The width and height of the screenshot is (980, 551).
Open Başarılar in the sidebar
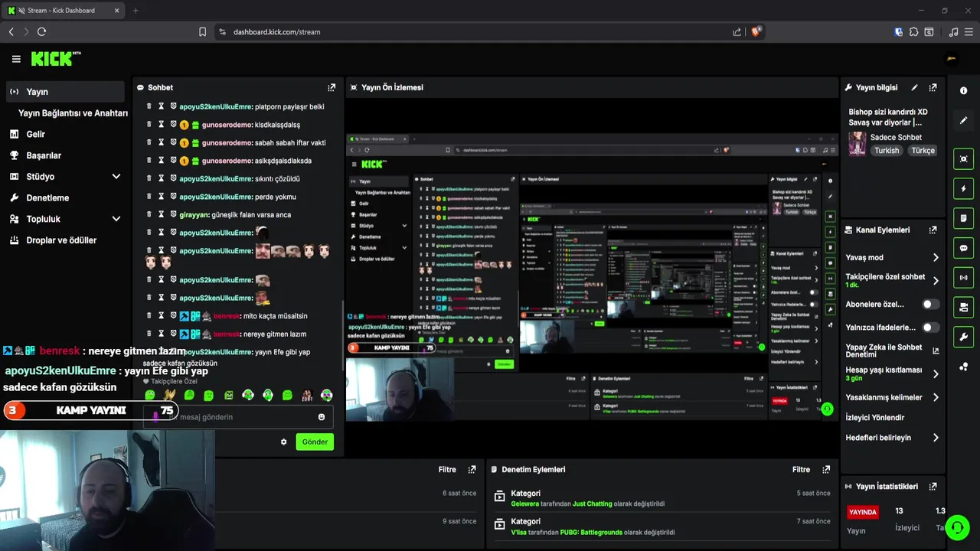44,155
